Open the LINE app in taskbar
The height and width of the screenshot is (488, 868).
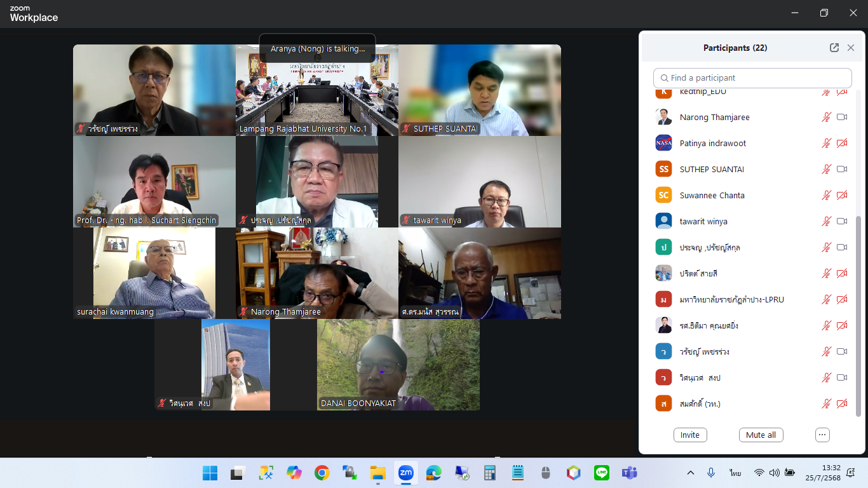[x=602, y=473]
